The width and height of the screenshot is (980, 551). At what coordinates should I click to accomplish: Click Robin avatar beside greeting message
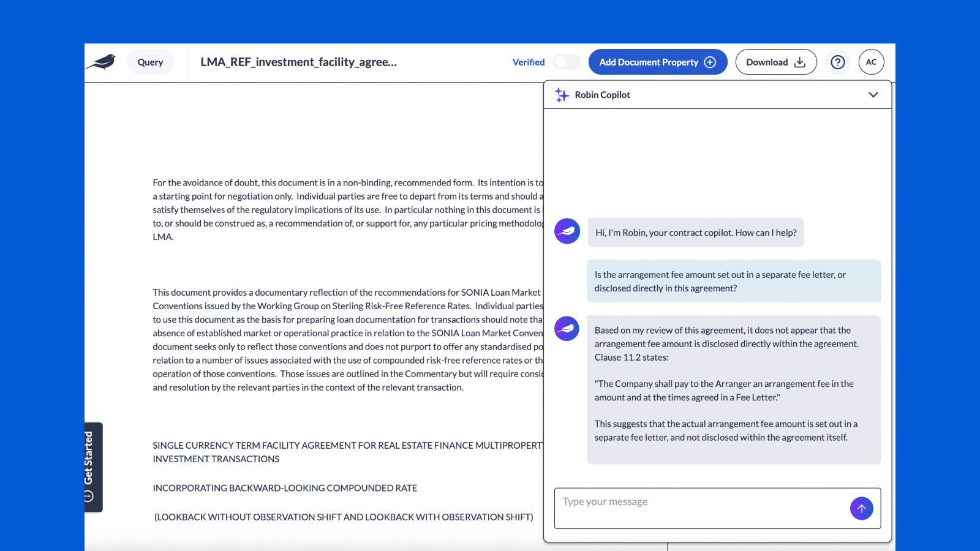[567, 231]
